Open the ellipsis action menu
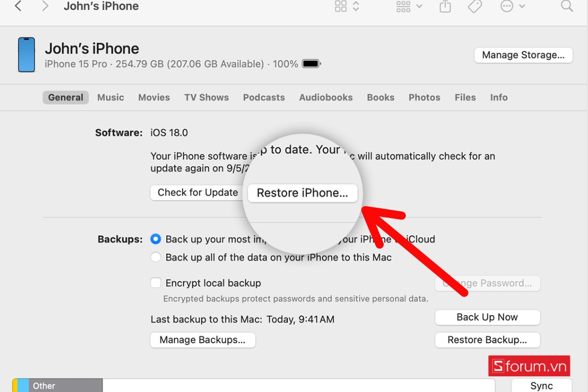This screenshot has width=588, height=392. pyautogui.click(x=513, y=6)
